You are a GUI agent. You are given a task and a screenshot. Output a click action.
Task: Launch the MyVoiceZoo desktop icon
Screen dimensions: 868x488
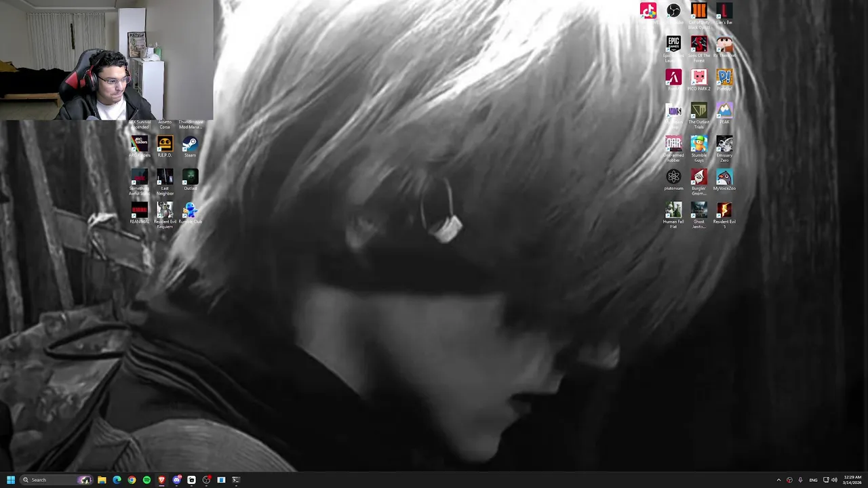(x=724, y=180)
